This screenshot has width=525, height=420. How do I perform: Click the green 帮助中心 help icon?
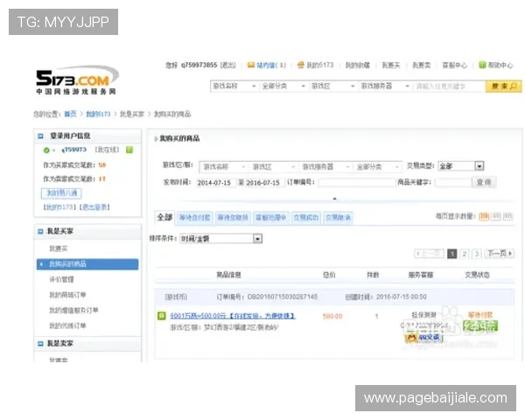coord(482,65)
